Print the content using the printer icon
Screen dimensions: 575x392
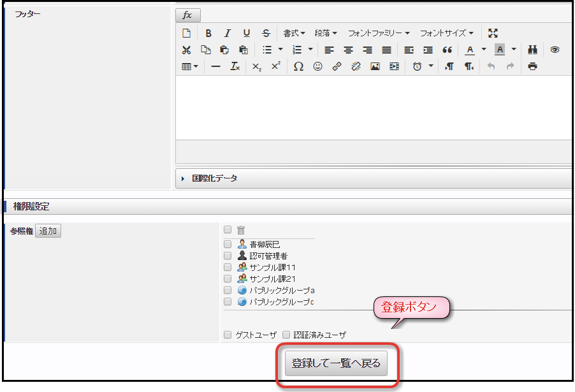tap(532, 66)
